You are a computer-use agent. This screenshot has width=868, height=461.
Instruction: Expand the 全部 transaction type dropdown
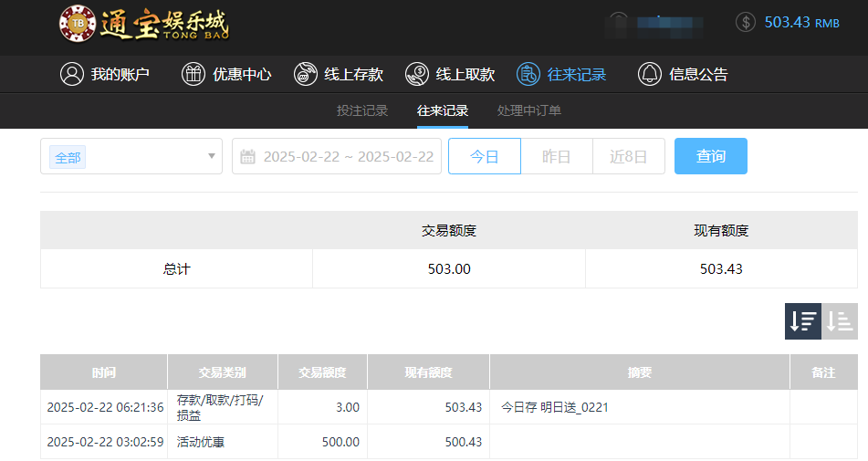131,156
